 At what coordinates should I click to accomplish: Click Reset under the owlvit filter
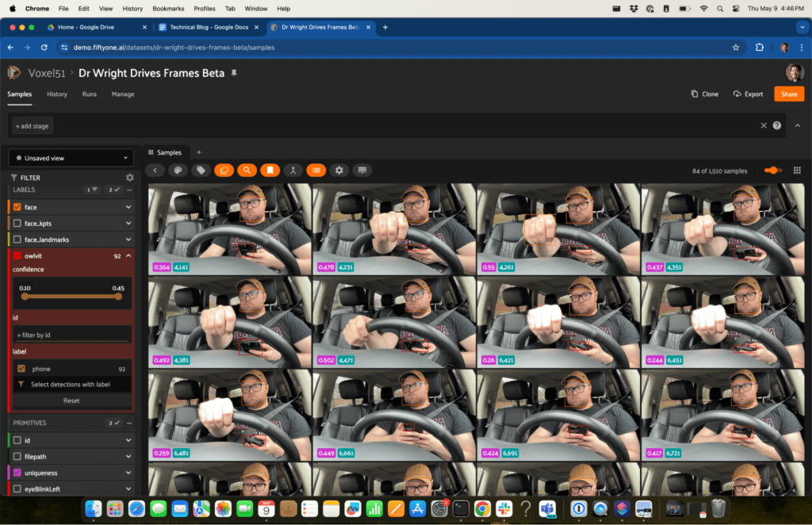pyautogui.click(x=71, y=400)
